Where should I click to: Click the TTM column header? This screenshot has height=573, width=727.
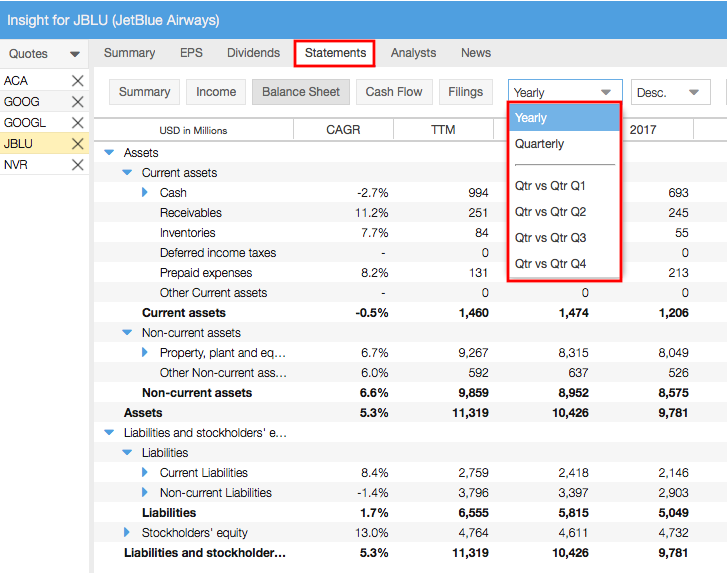pyautogui.click(x=443, y=129)
